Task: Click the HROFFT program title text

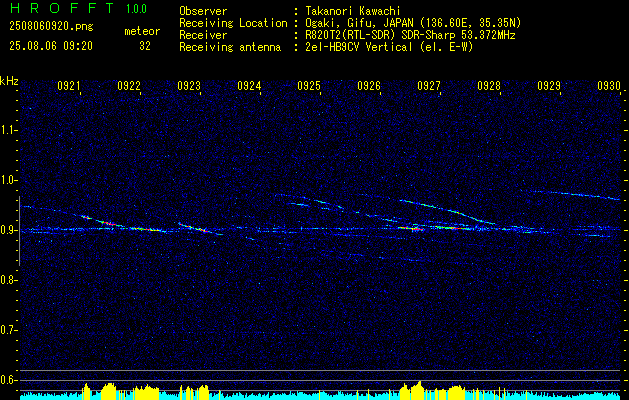Action: (62, 8)
